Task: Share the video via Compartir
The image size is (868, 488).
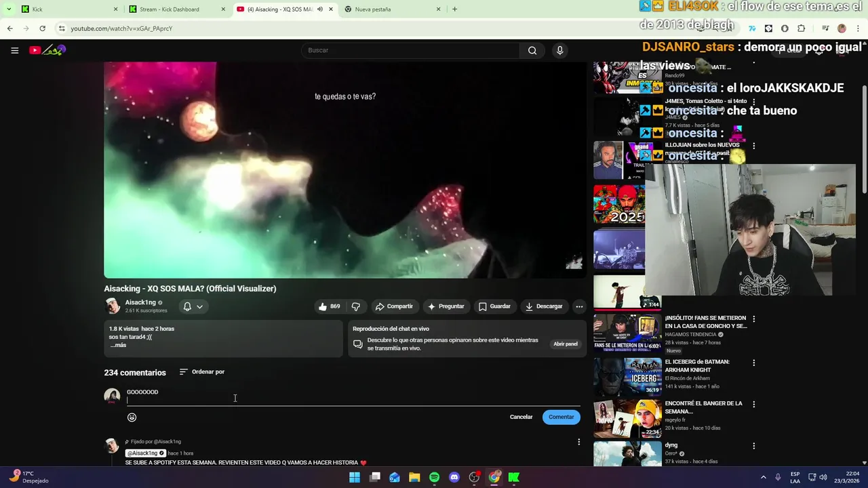Action: [394, 306]
